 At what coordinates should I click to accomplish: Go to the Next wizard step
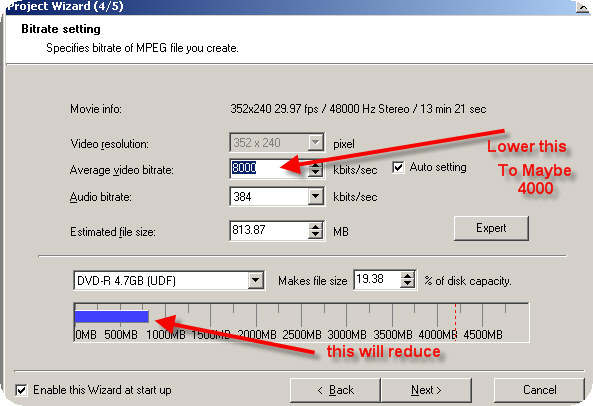coord(426,390)
